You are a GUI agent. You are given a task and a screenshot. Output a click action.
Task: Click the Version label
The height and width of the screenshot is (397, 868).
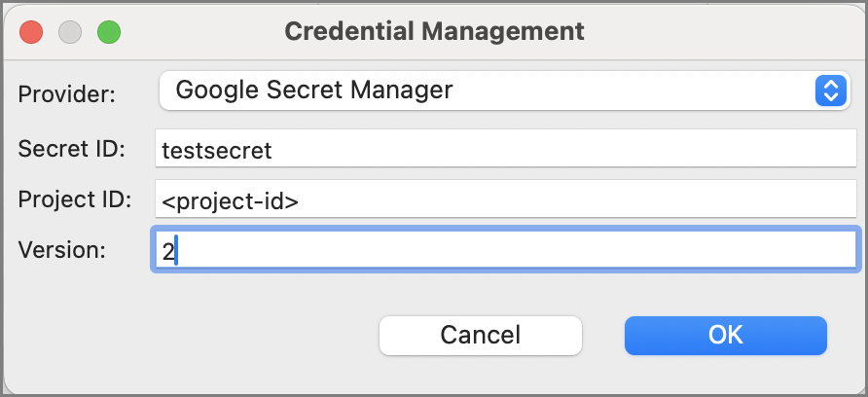[x=60, y=249]
